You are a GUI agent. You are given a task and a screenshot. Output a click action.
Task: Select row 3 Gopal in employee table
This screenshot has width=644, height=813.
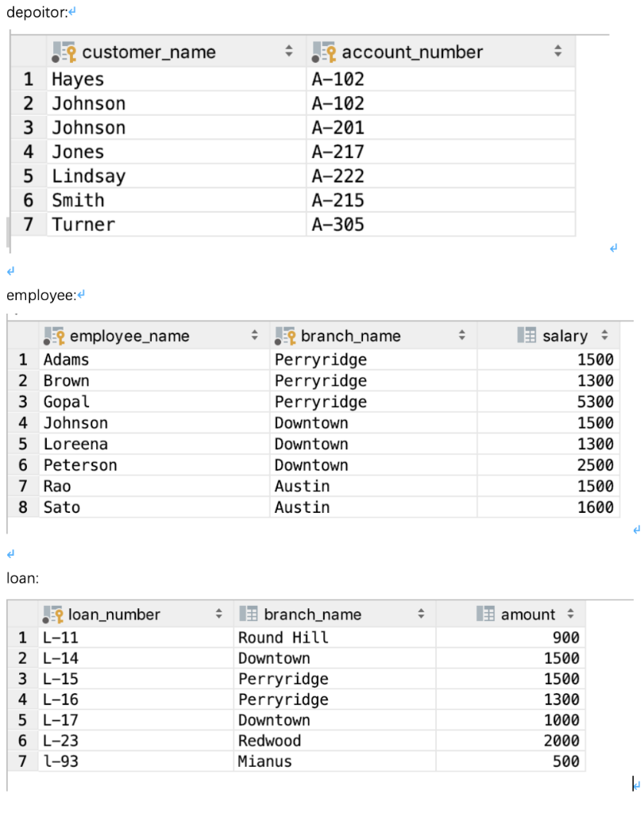[x=67, y=402]
